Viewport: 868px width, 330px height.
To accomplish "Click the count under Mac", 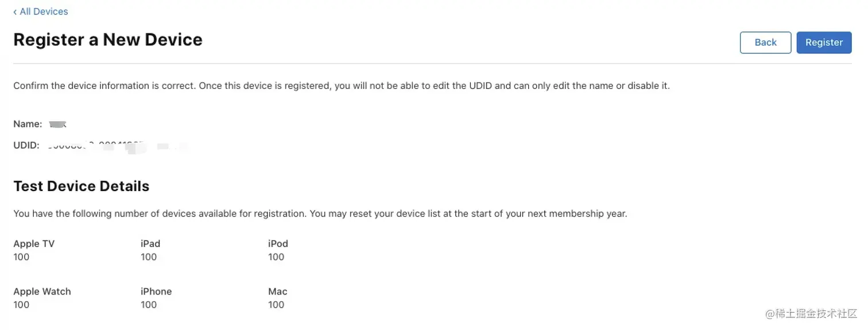I will click(276, 305).
